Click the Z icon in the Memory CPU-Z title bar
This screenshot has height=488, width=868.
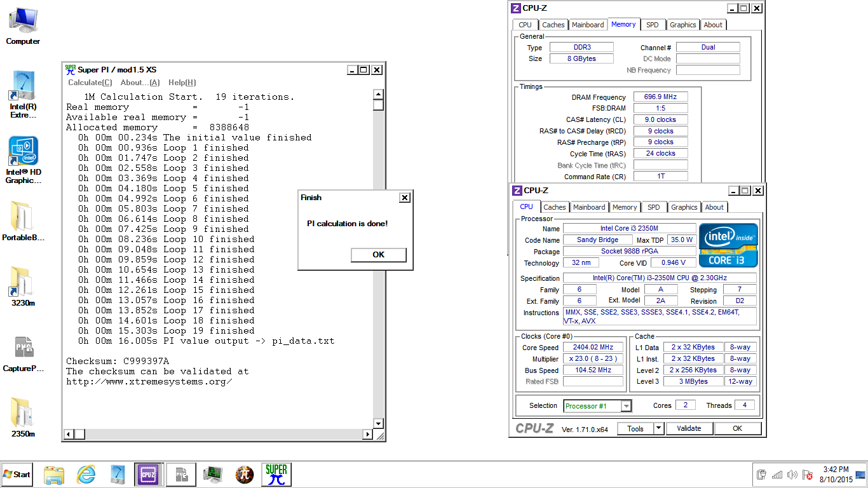point(517,8)
